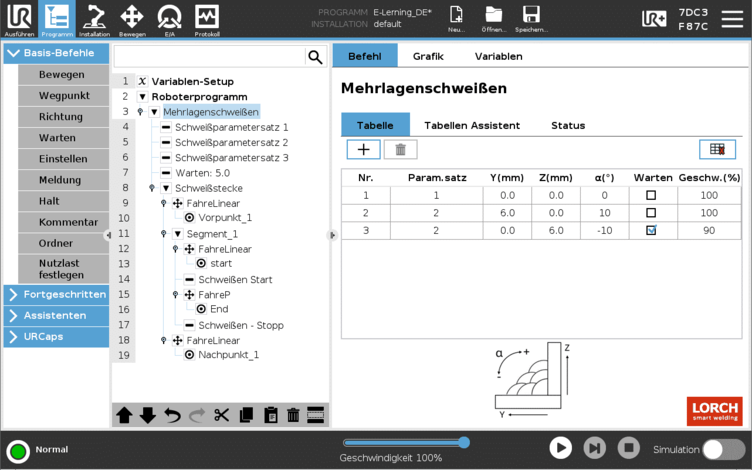Click the Wegpunkt command button
This screenshot has height=470, width=752.
click(64, 96)
